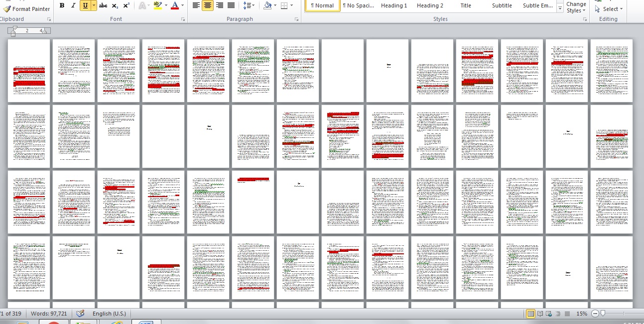Apply Bold formatting
The width and height of the screenshot is (644, 324).
62,5
